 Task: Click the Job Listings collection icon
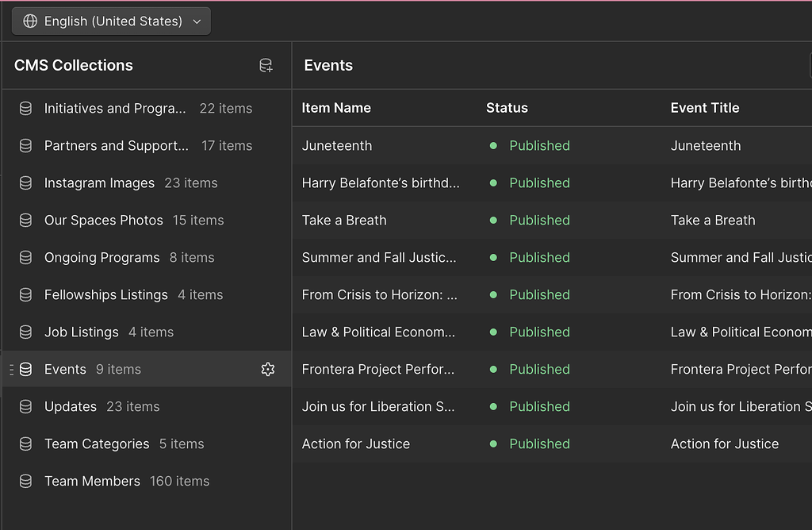point(25,332)
